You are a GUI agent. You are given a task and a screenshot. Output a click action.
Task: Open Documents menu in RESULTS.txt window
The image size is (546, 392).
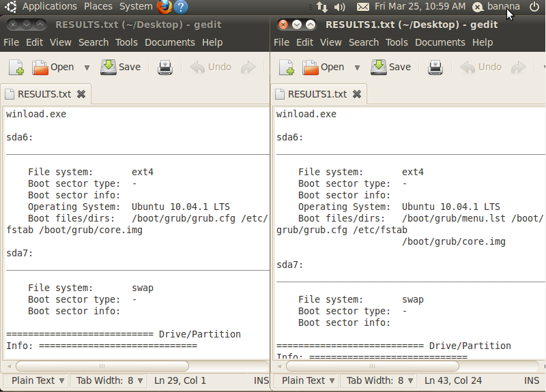tap(169, 42)
